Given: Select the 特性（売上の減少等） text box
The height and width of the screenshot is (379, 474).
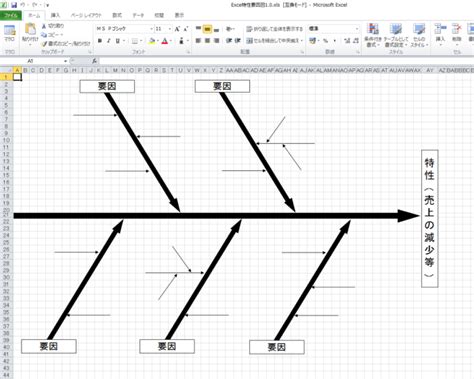Looking at the screenshot, I should [x=429, y=218].
